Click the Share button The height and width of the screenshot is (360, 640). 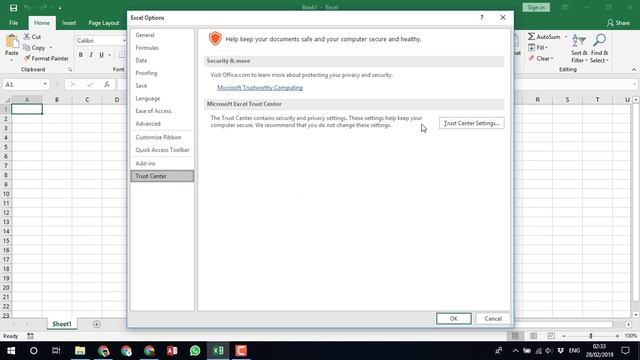point(618,23)
